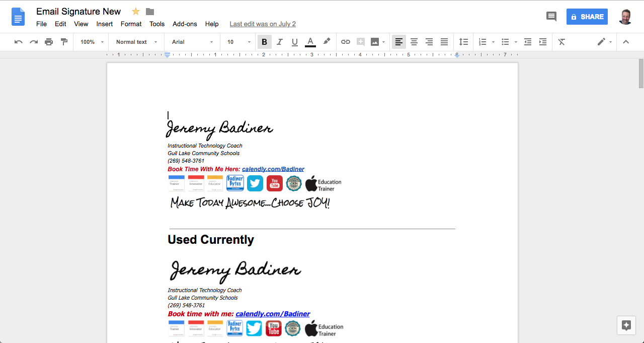Insert image from toolbar

(x=375, y=42)
